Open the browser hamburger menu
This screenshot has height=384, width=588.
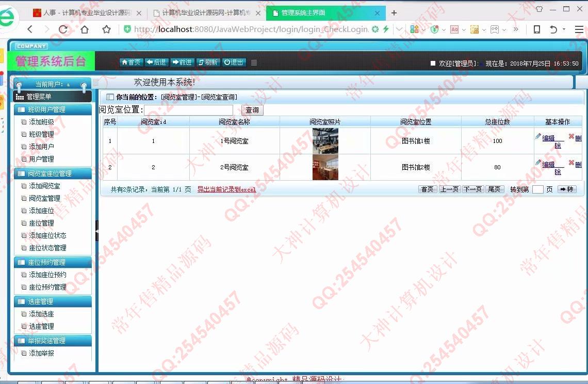(x=579, y=29)
